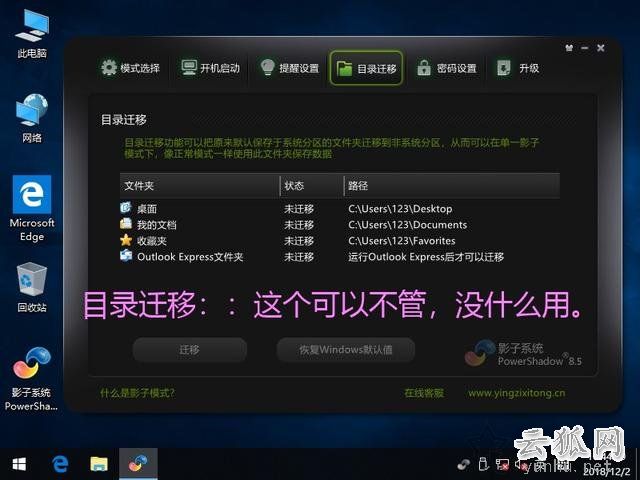Open the 升级 tab
Image resolution: width=640 pixels, height=480 pixels.
click(x=518, y=68)
